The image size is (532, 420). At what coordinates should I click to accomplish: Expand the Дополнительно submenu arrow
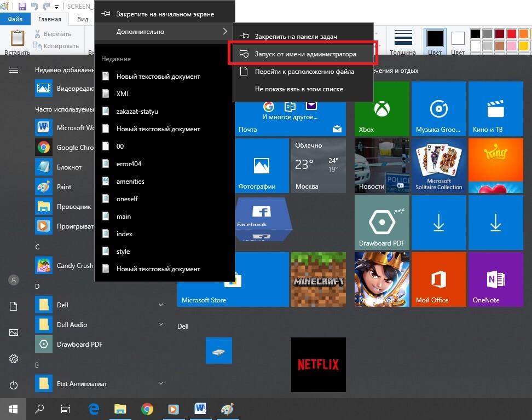(x=225, y=31)
